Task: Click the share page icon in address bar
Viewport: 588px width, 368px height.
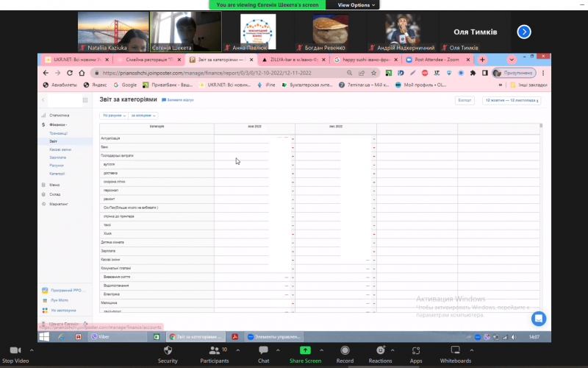Action: (x=362, y=73)
